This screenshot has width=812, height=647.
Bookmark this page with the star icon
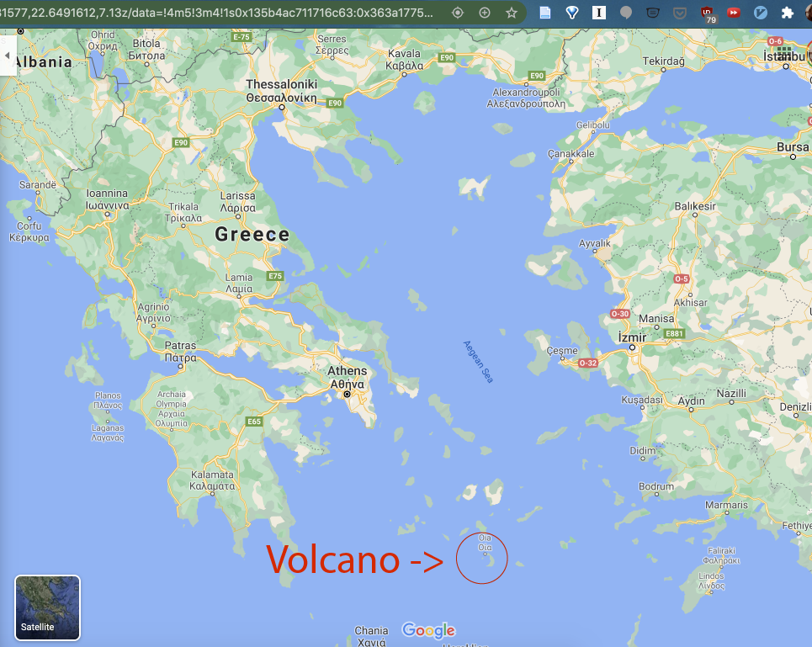pyautogui.click(x=512, y=13)
